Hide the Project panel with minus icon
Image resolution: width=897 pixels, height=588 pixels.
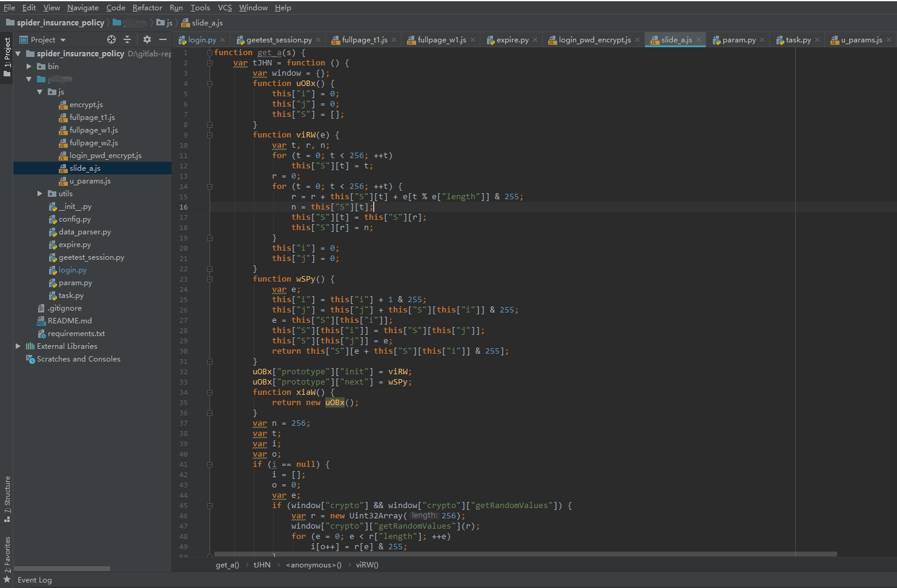163,39
